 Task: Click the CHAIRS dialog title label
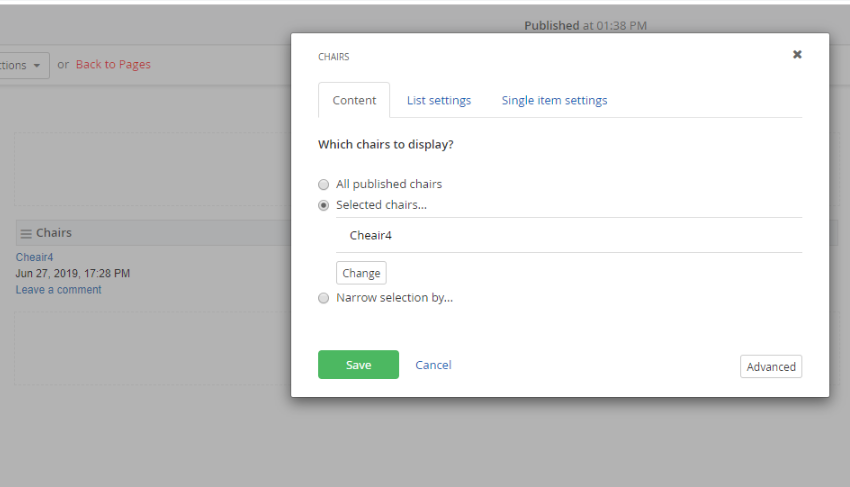coord(333,57)
